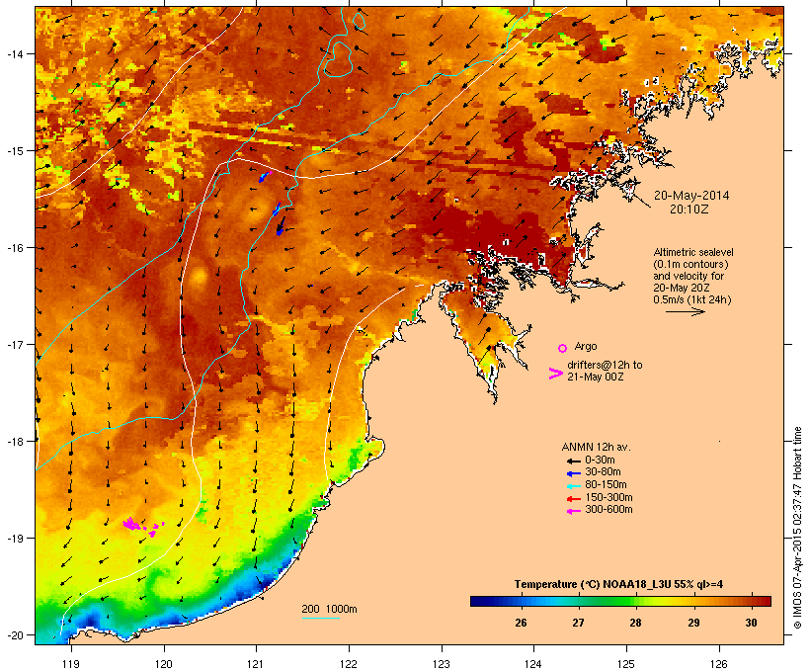The width and height of the screenshot is (810, 672).
Task: Click the 0.5m/s velocity scale arrow
Action: (x=685, y=311)
